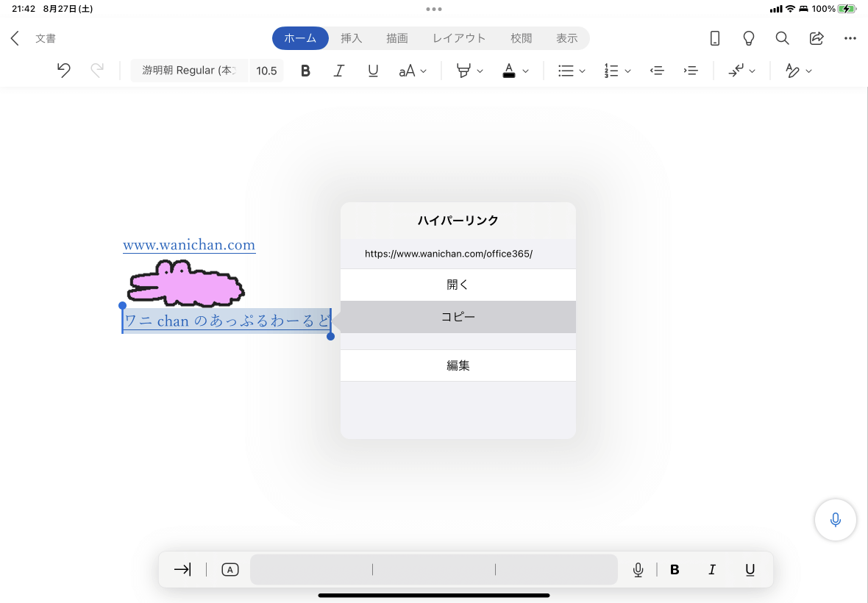Tap the bottom bar suggestion field
The height and width of the screenshot is (603, 868).
click(434, 569)
